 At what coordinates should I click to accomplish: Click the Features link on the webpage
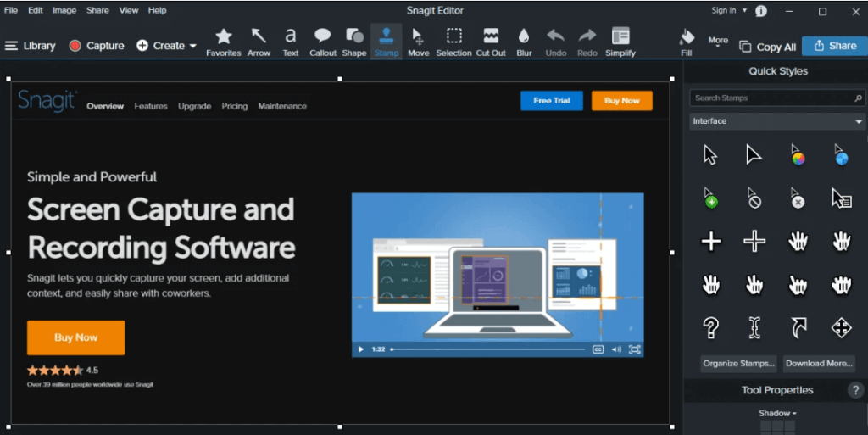pyautogui.click(x=151, y=106)
